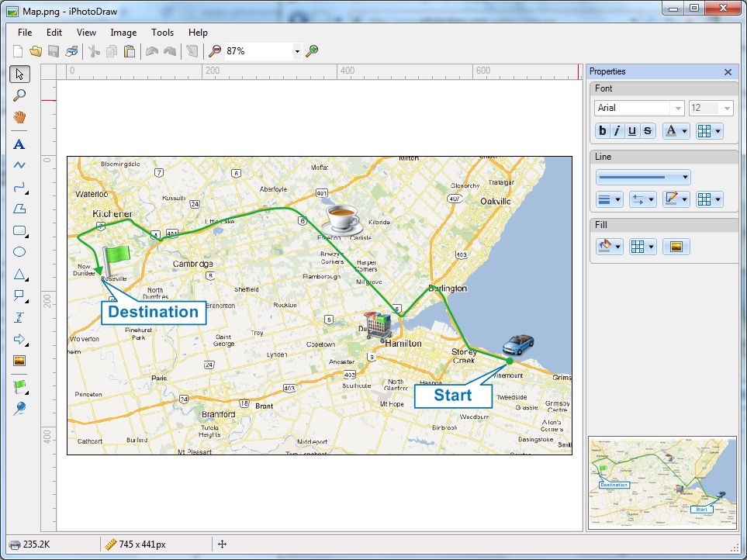Redo the last undone action
747x560 pixels.
click(x=170, y=51)
